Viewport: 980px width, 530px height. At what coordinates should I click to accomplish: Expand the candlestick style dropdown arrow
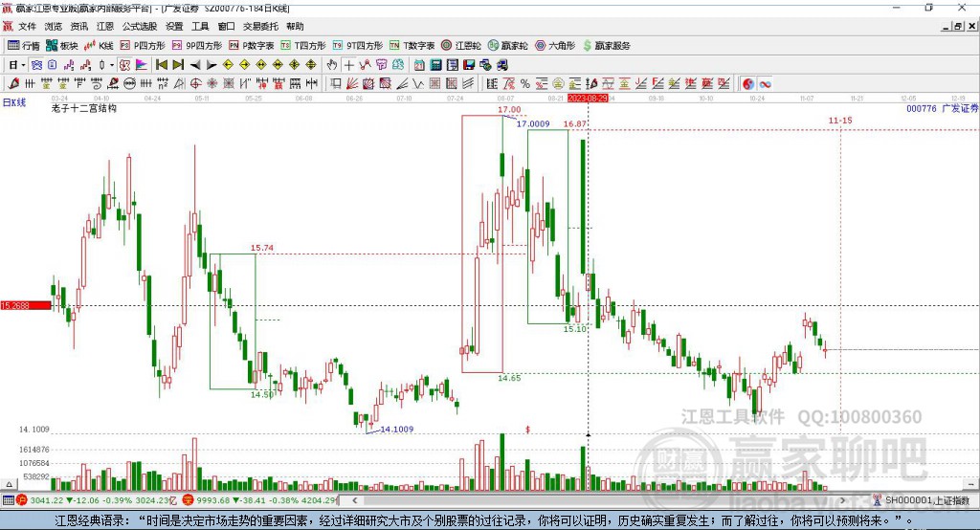point(112,65)
